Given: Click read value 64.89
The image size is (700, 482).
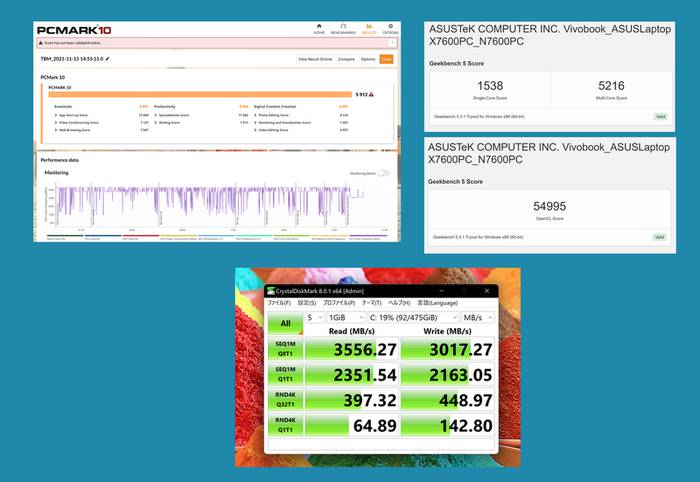Looking at the screenshot, I should point(375,426).
